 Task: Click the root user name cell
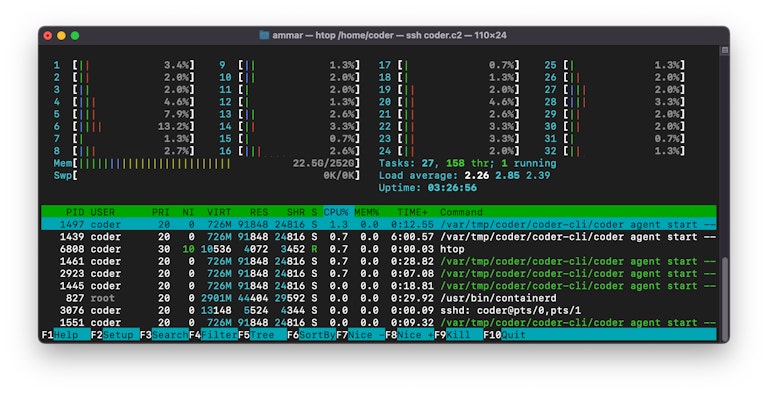pos(102,298)
